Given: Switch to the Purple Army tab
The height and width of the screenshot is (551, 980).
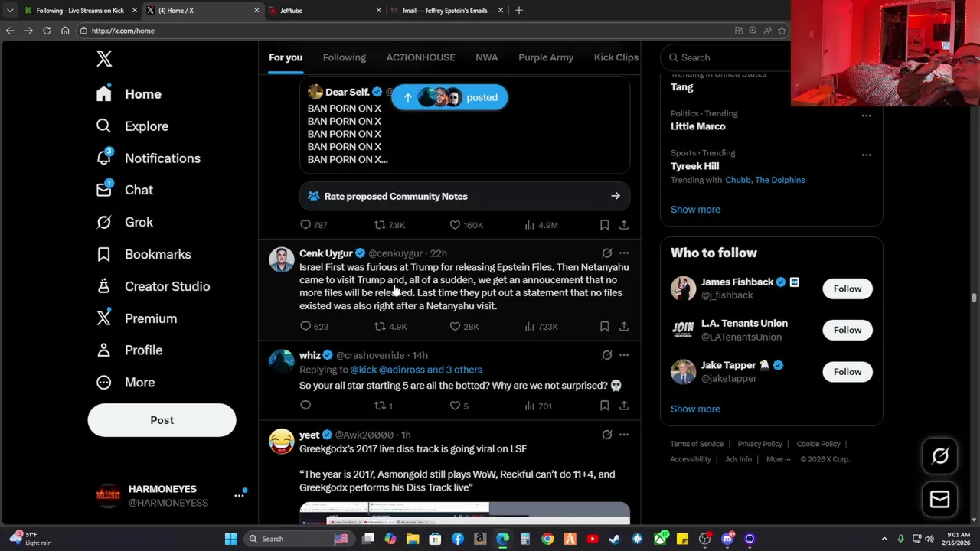Looking at the screenshot, I should point(546,57).
